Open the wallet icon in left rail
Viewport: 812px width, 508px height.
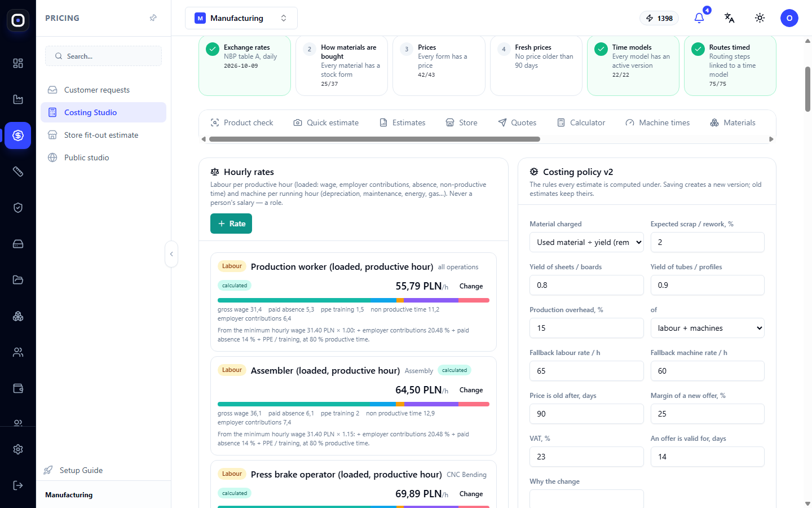point(18,388)
